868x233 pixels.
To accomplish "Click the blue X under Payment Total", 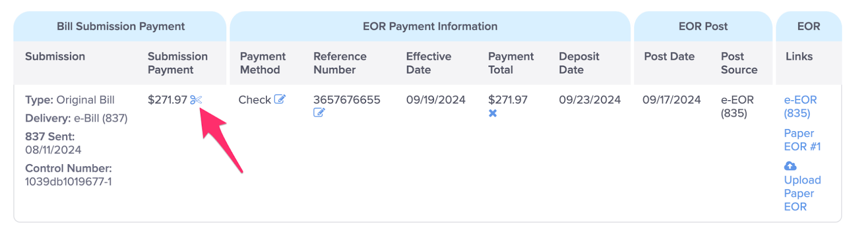I will click(493, 113).
